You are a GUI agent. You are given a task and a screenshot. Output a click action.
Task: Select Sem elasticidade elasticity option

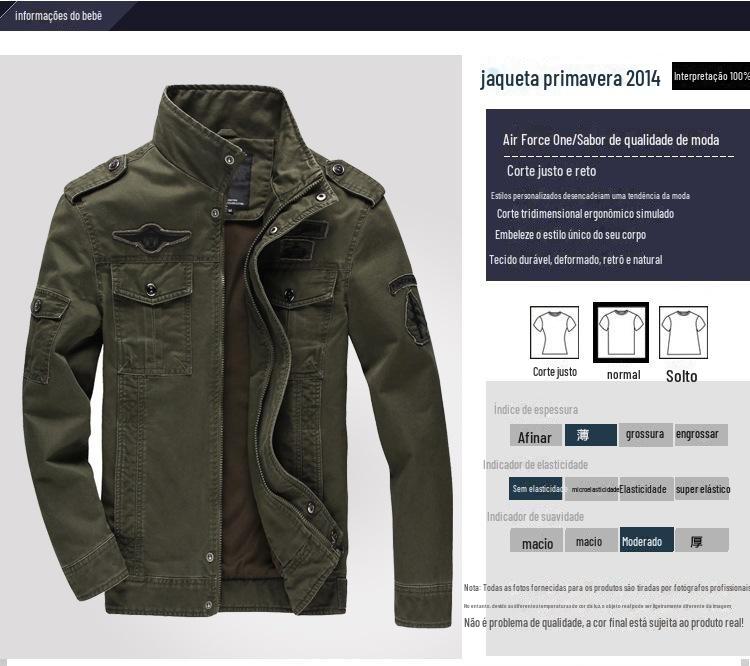pos(536,488)
